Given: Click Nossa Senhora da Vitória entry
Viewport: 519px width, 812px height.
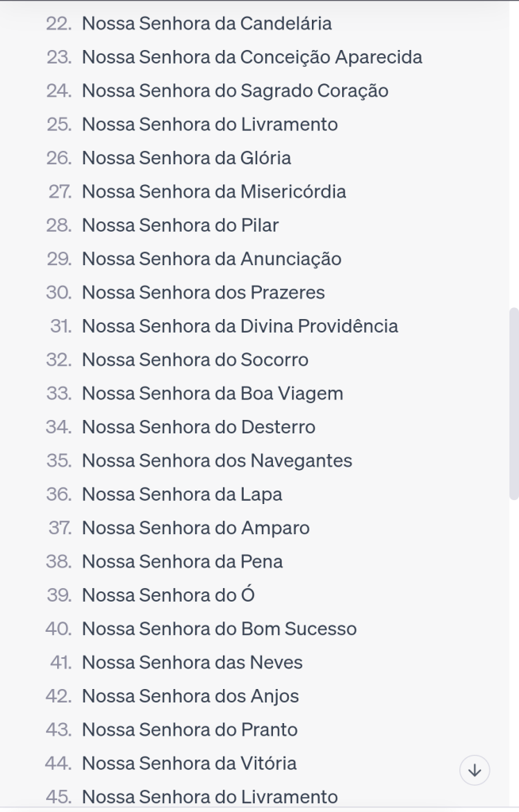Looking at the screenshot, I should [x=189, y=763].
